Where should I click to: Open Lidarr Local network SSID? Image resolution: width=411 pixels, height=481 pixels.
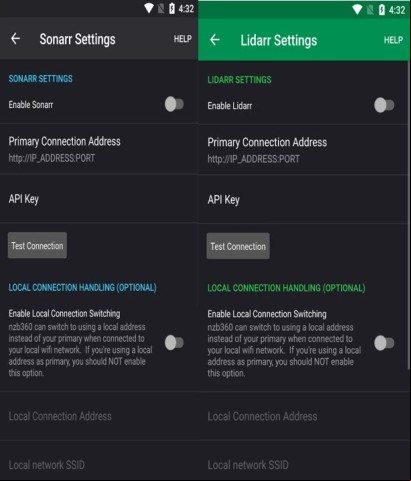[303, 465]
